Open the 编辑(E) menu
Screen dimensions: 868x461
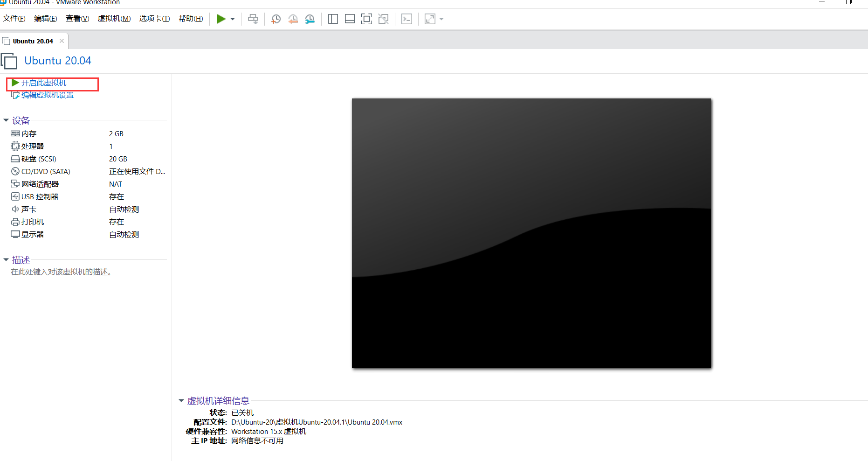point(46,19)
